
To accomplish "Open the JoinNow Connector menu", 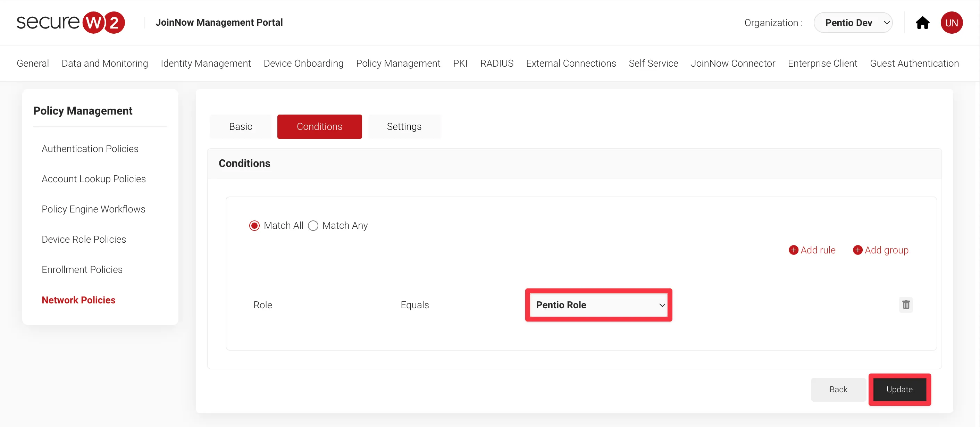I will point(733,64).
